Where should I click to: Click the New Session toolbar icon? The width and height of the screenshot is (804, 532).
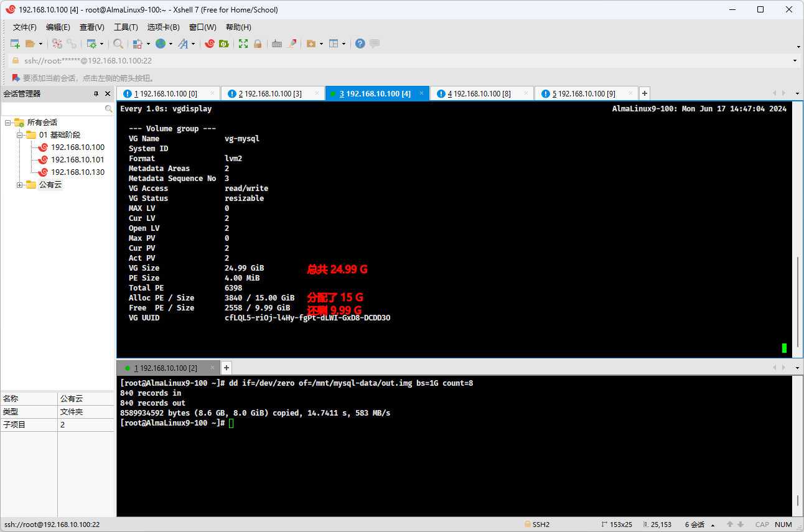click(15, 44)
